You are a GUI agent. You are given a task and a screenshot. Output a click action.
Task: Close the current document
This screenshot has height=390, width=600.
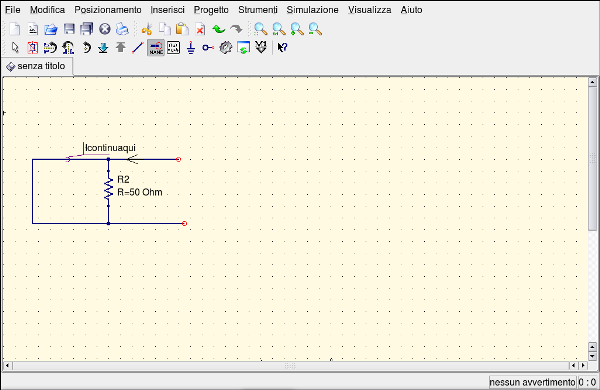104,29
